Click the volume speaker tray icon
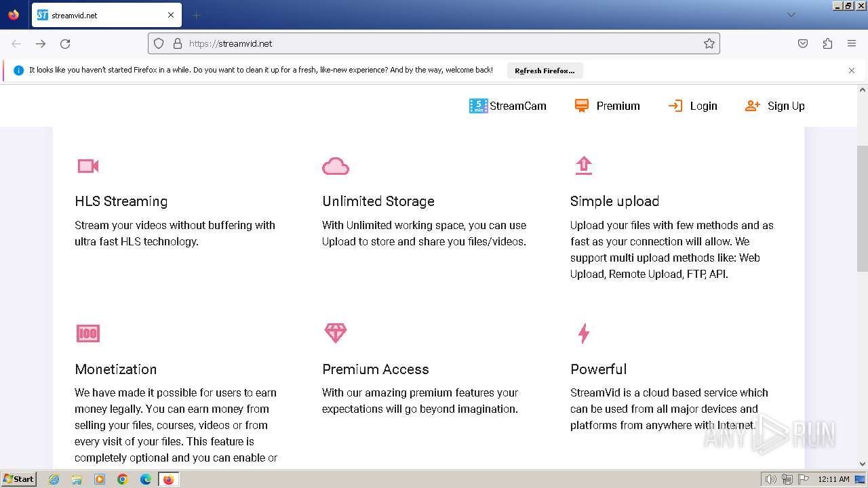 coord(770,479)
